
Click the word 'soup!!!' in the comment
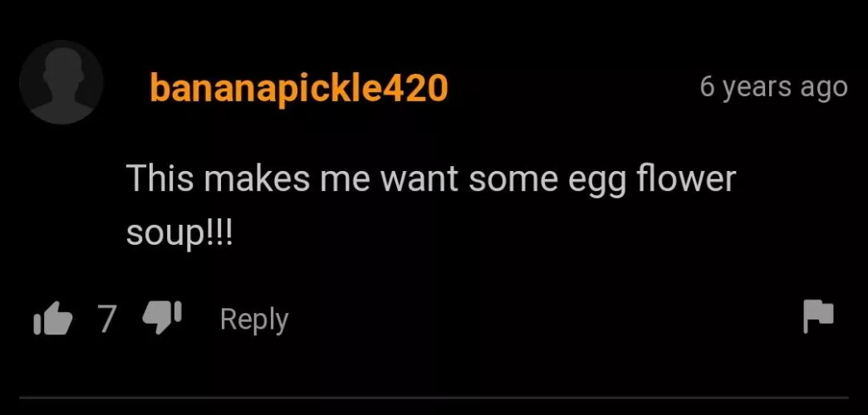181,234
